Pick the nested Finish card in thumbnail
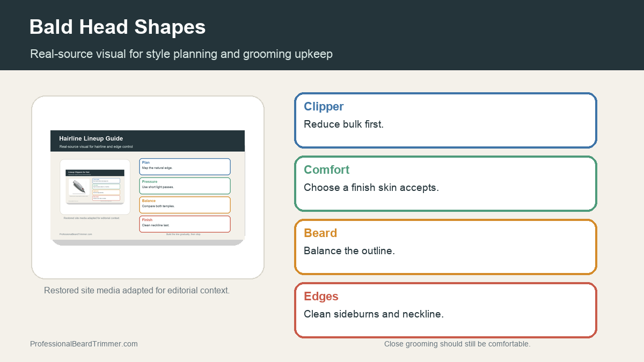Image resolution: width=644 pixels, height=362 pixels. point(185,224)
